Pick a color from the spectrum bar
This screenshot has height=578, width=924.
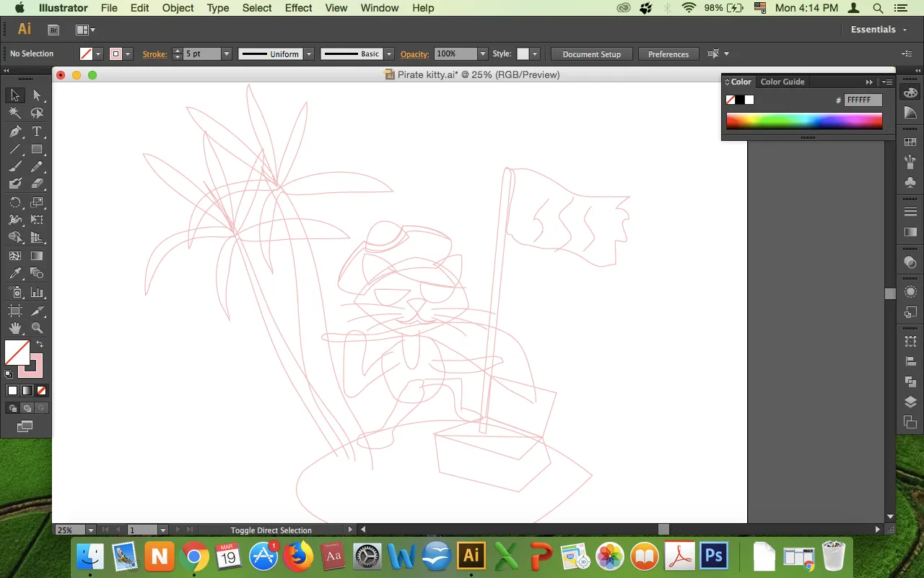[x=804, y=121]
